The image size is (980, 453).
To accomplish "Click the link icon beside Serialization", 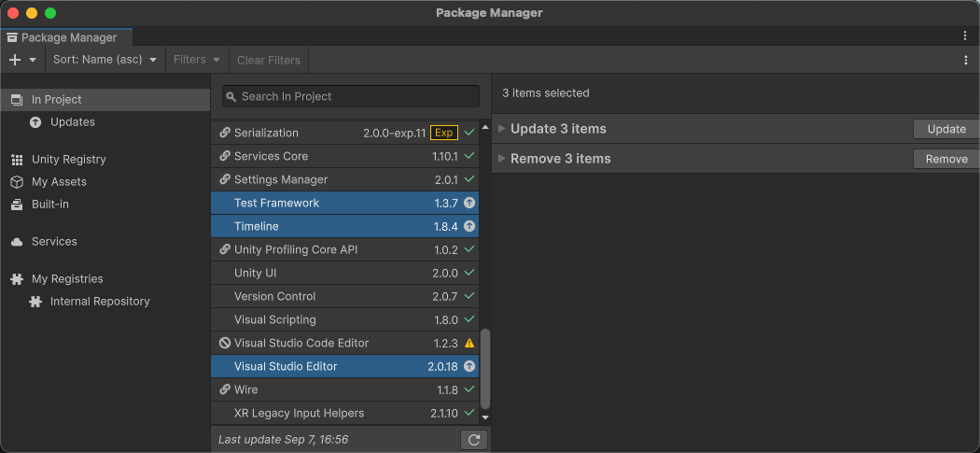I will pos(224,133).
